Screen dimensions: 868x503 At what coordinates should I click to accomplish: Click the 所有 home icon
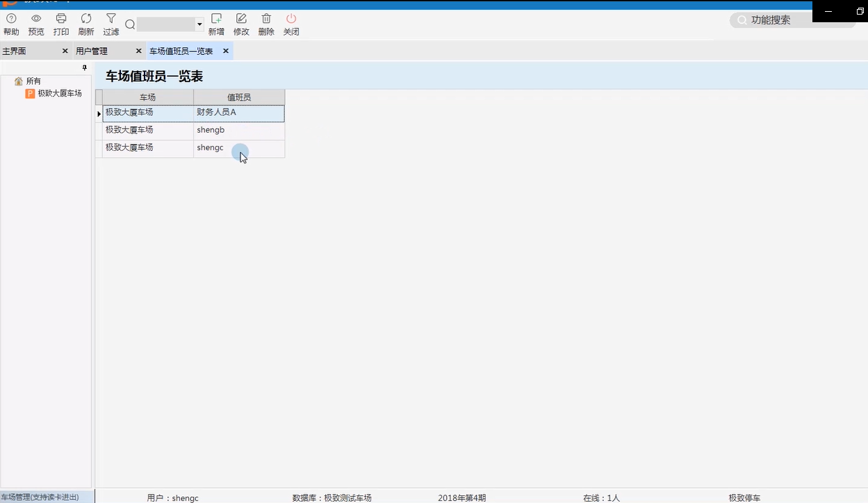pyautogui.click(x=19, y=81)
